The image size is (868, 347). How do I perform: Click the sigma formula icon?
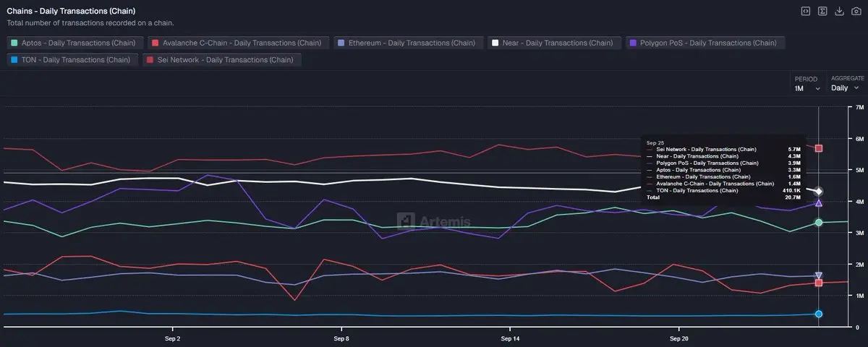click(822, 11)
